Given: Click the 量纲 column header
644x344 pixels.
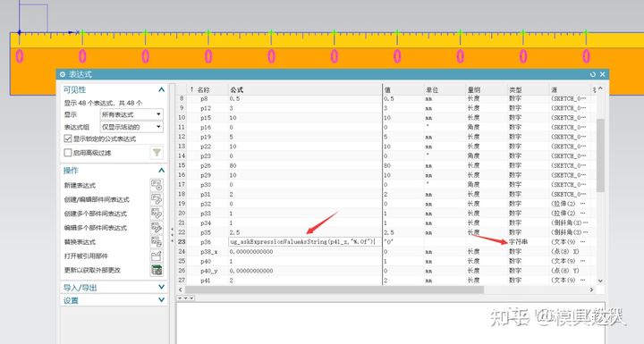Looking at the screenshot, I should (x=473, y=89).
